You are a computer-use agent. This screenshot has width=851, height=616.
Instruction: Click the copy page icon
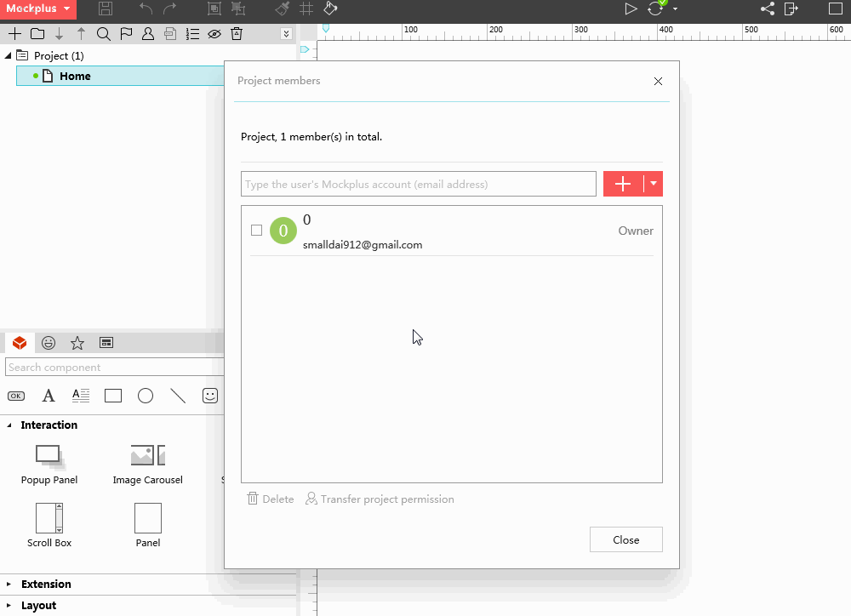coord(170,34)
